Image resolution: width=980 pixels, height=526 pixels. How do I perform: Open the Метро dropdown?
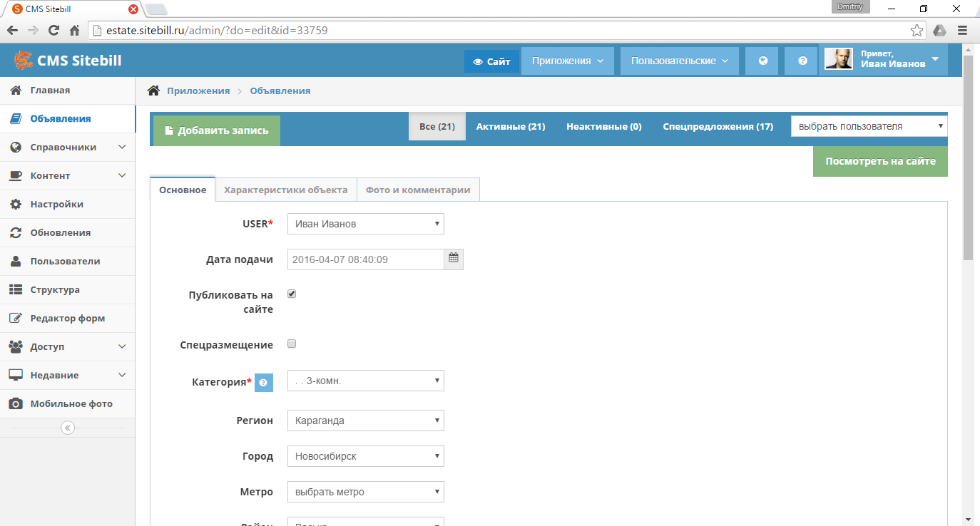[x=366, y=492]
